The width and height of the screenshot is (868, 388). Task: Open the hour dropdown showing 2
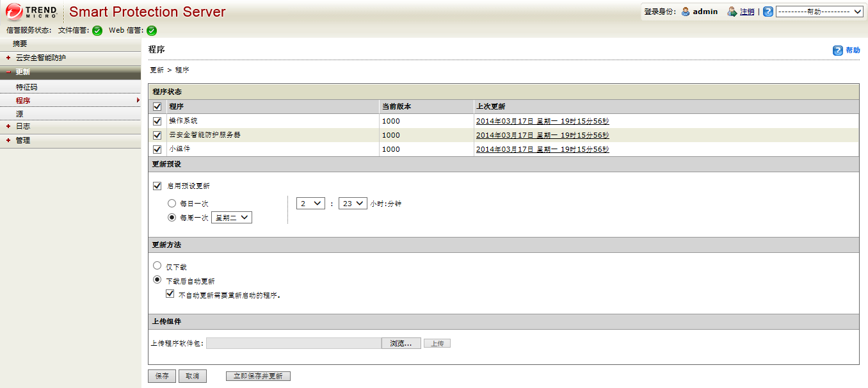[310, 204]
